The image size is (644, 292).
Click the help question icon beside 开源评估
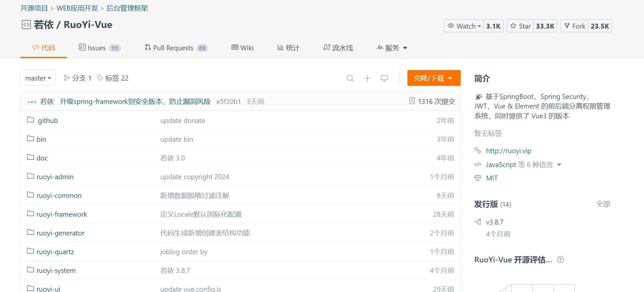(561, 260)
